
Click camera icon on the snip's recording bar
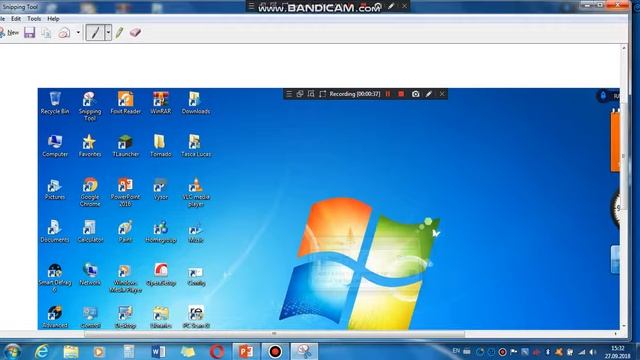(x=415, y=94)
